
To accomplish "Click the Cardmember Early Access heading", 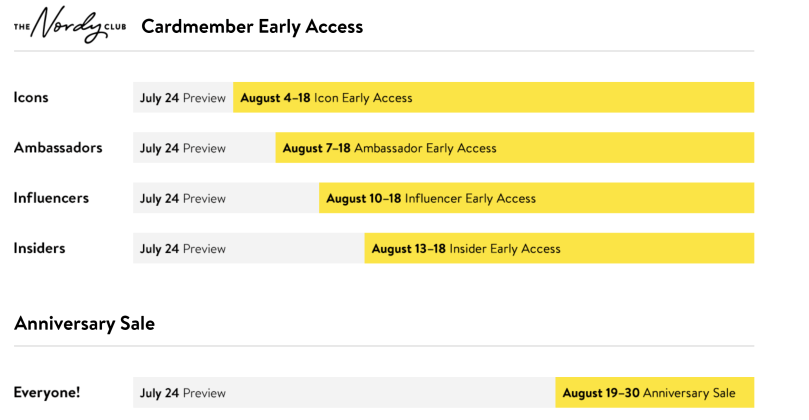I will point(252,27).
